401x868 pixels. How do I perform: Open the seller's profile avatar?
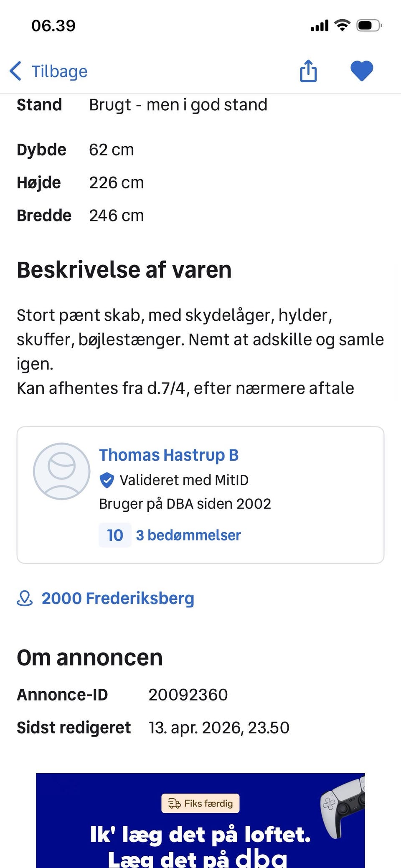pos(61,471)
